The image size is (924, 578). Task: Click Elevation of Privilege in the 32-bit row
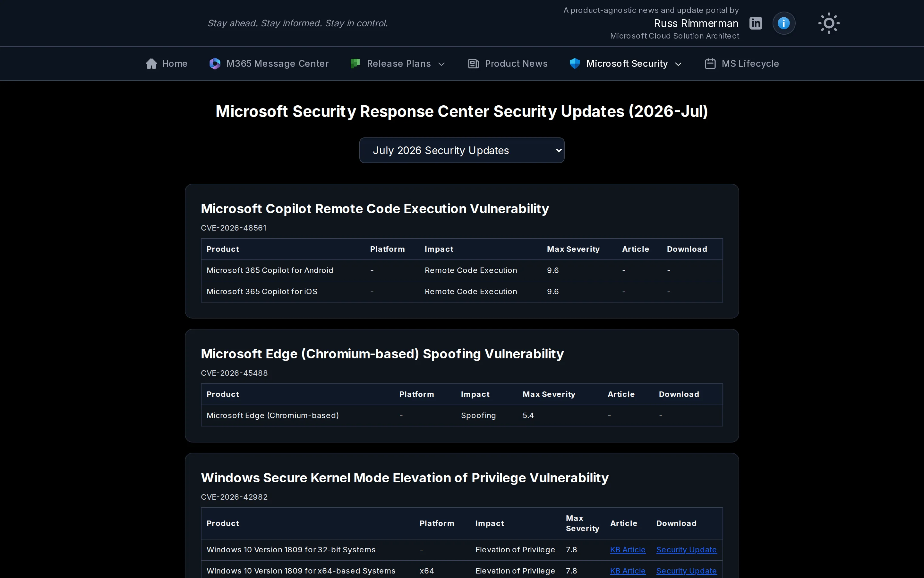(x=515, y=549)
